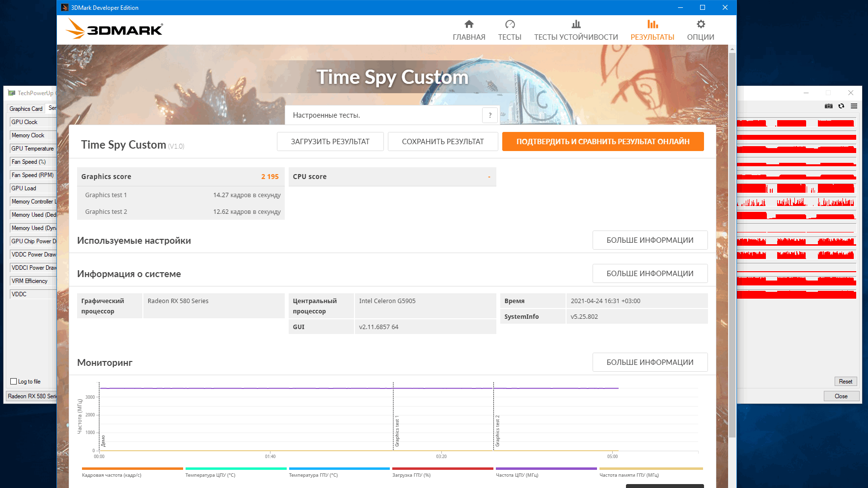The height and width of the screenshot is (488, 868).
Task: Open the ОПЦИИ settings tab
Action: click(701, 30)
